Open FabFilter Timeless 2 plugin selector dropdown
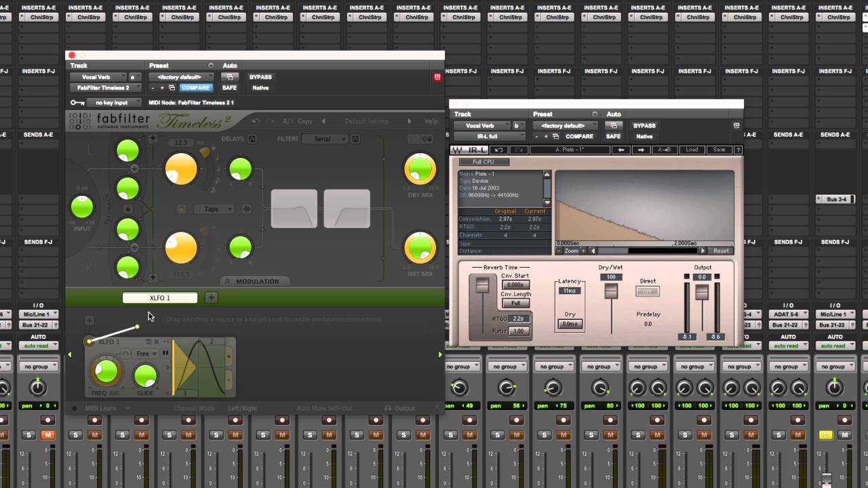Viewport: 868px width, 488px height. (106, 87)
